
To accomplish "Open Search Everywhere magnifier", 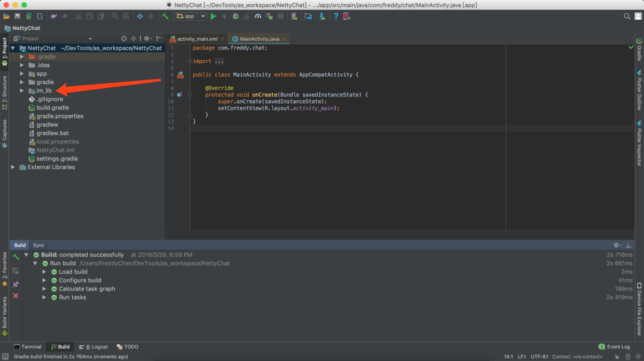I will [x=626, y=16].
